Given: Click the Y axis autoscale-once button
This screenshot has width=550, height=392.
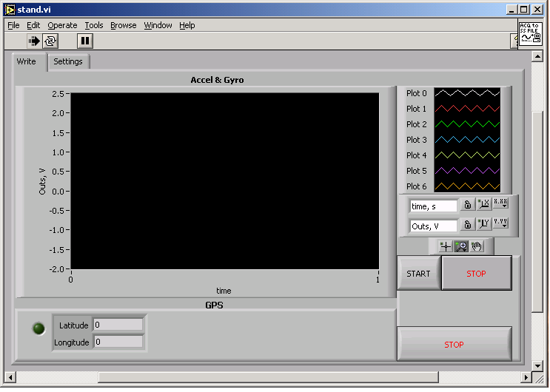Looking at the screenshot, I should (x=483, y=224).
